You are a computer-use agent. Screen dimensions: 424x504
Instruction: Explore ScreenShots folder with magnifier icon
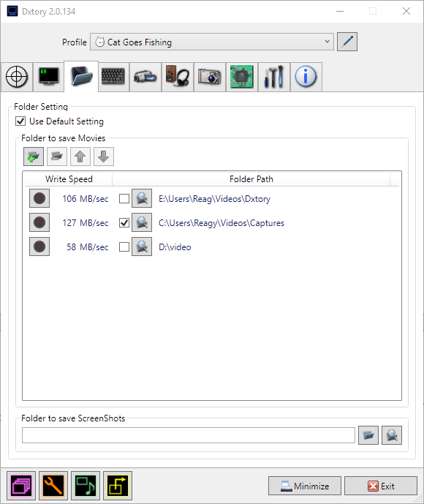392,435
